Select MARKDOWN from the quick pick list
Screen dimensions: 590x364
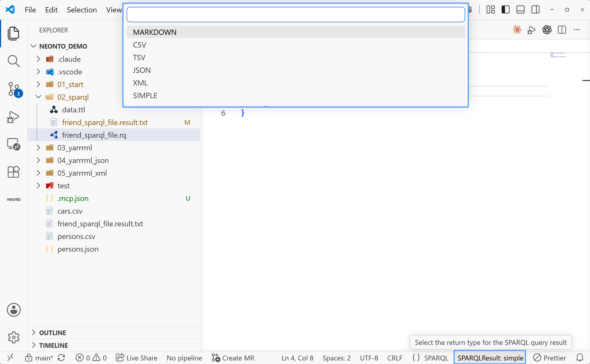pyautogui.click(x=296, y=32)
